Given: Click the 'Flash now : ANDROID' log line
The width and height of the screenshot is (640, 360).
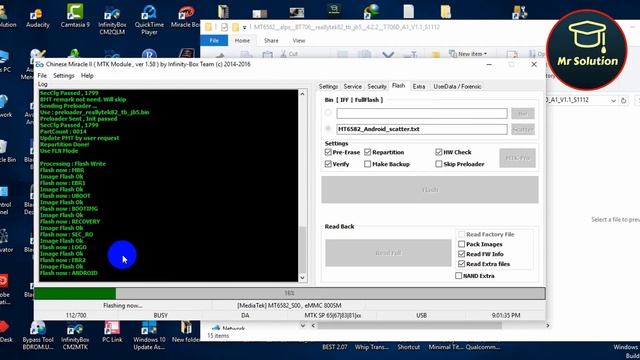Looking at the screenshot, I should pyautogui.click(x=69, y=273).
